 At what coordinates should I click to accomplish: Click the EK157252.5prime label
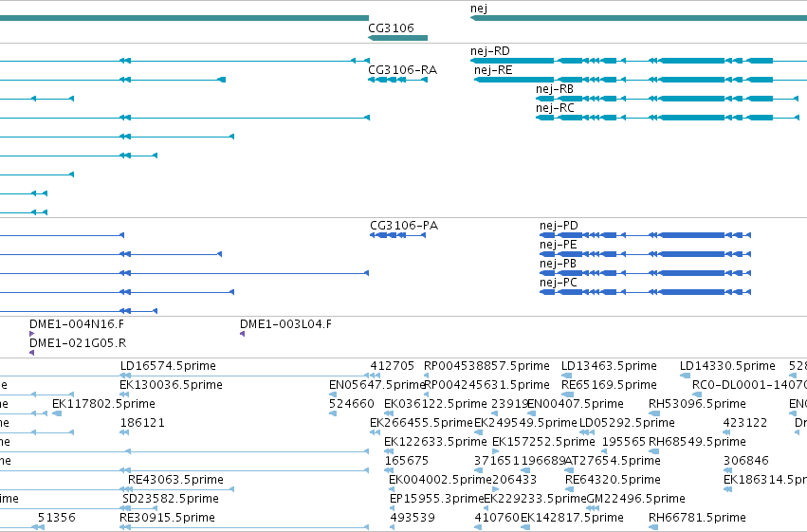(x=543, y=442)
